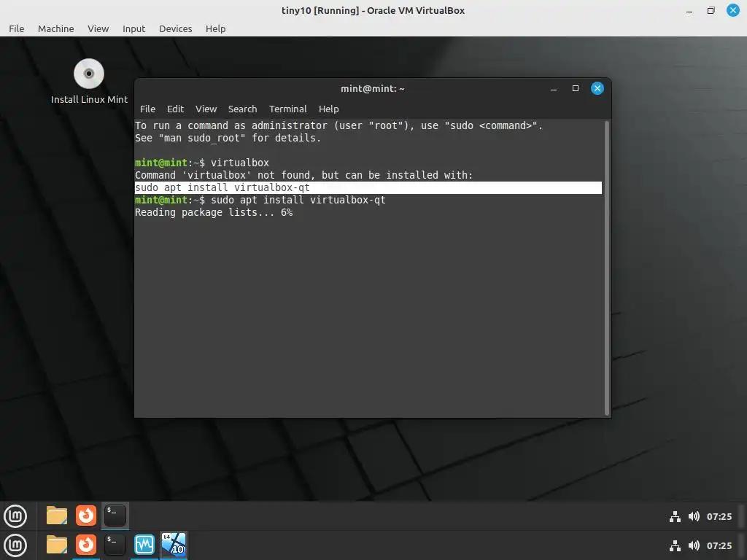This screenshot has width=747, height=560.
Task: Open the VirtualBox Machine menu
Action: (x=55, y=28)
